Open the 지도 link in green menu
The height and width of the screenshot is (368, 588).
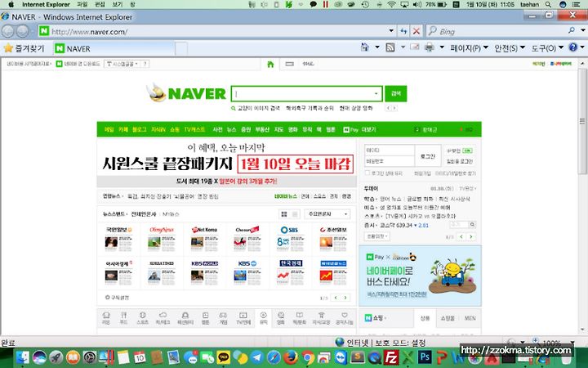[x=278, y=129]
